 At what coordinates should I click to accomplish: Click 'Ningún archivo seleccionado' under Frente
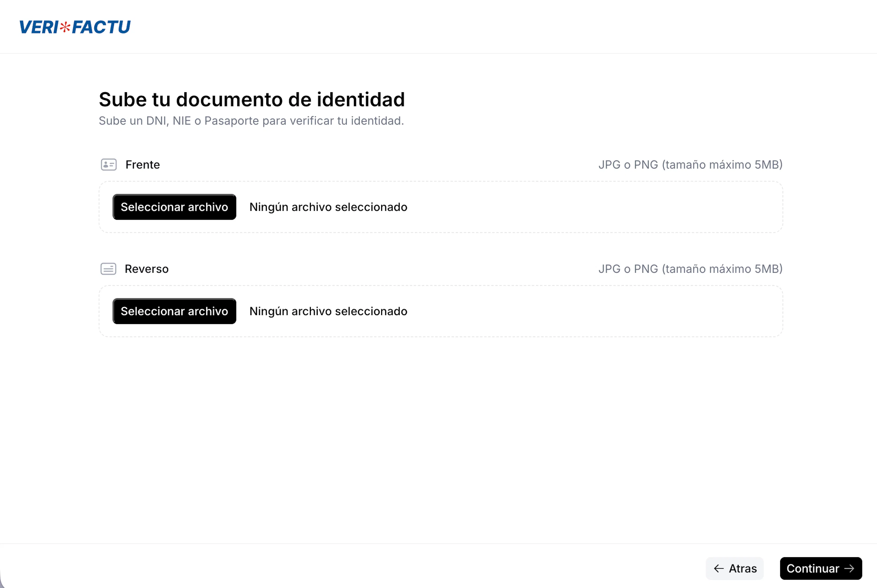328,207
